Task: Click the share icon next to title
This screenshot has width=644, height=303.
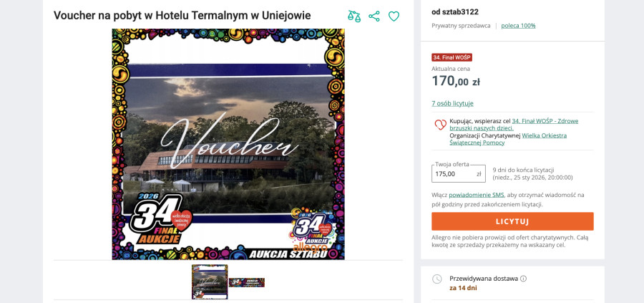Action: (x=374, y=16)
